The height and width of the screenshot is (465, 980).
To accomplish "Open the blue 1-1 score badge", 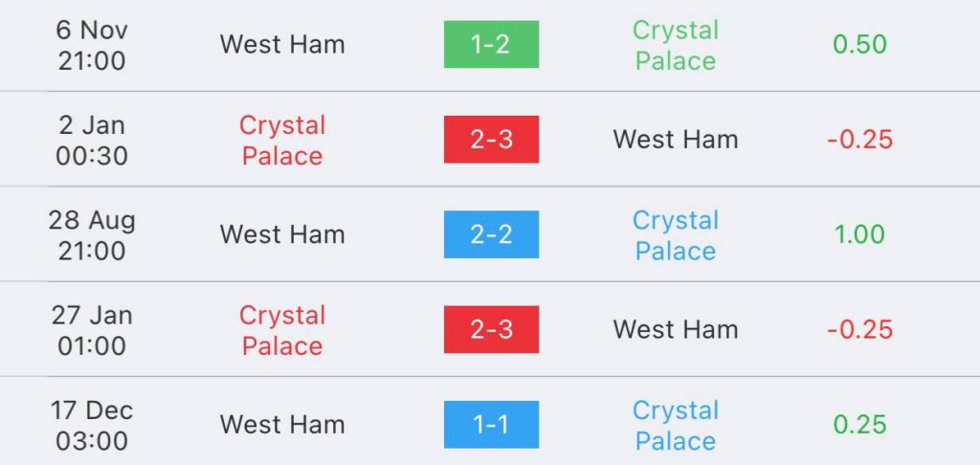I will click(491, 425).
